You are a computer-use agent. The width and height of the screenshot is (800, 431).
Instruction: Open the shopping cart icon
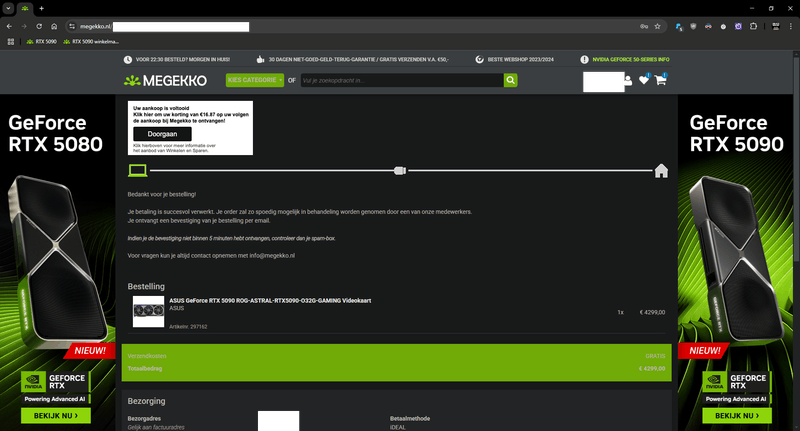661,80
